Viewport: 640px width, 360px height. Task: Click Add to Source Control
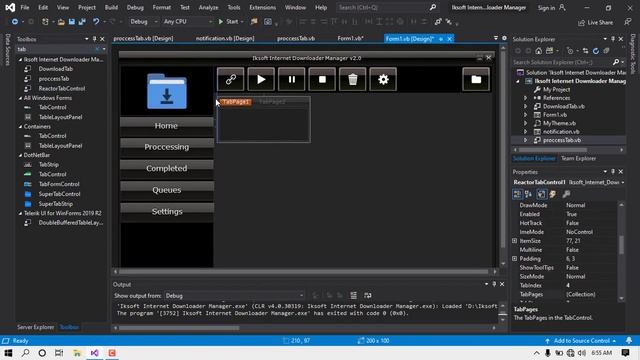pyautogui.click(x=581, y=340)
